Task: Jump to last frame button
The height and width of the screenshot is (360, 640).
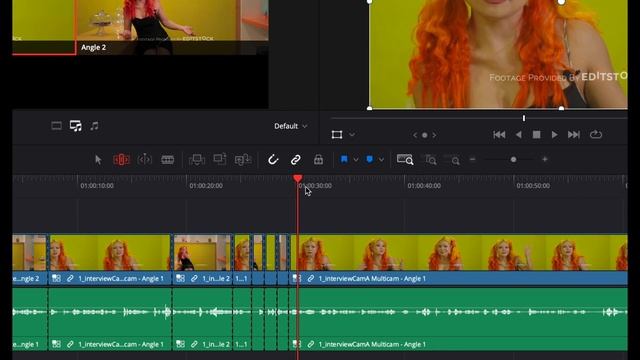Action: [573, 135]
